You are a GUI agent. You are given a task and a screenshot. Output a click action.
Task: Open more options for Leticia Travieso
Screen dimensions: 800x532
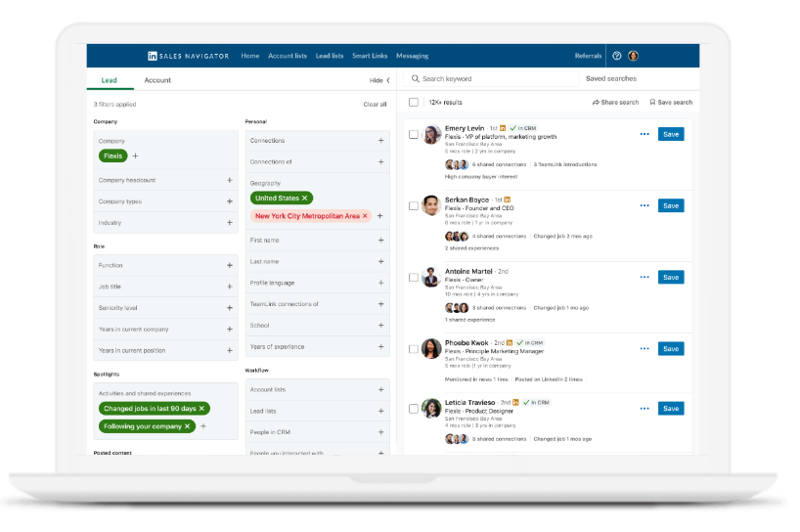point(644,409)
